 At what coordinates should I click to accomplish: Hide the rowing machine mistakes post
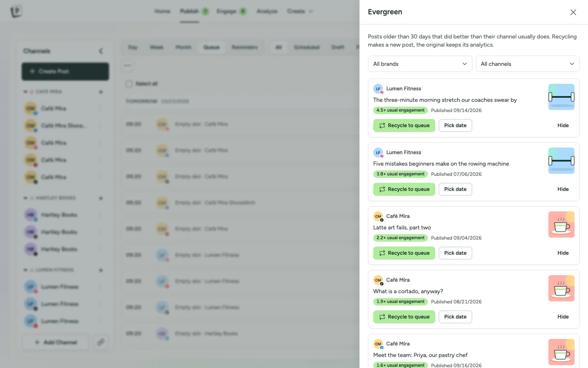click(563, 189)
